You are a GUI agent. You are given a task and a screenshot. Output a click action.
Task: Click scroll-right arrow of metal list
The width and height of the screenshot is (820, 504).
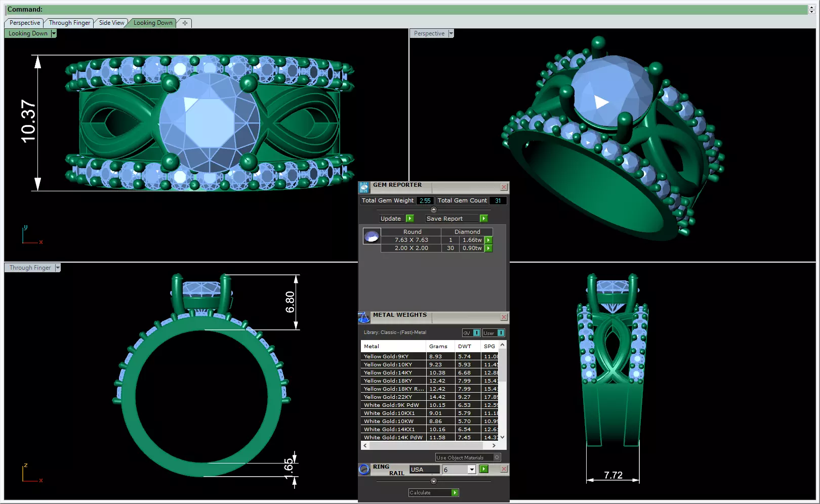tap(494, 446)
